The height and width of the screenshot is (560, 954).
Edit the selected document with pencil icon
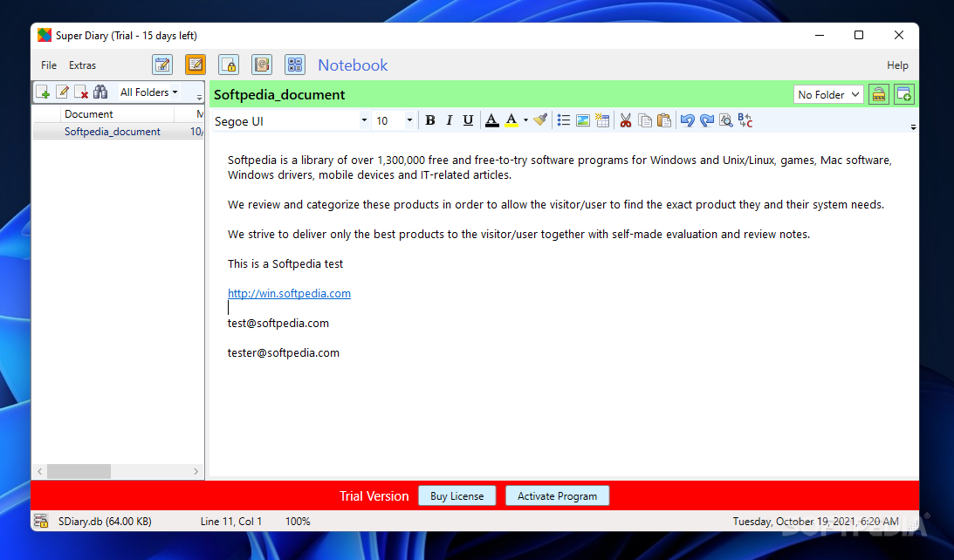pyautogui.click(x=62, y=92)
